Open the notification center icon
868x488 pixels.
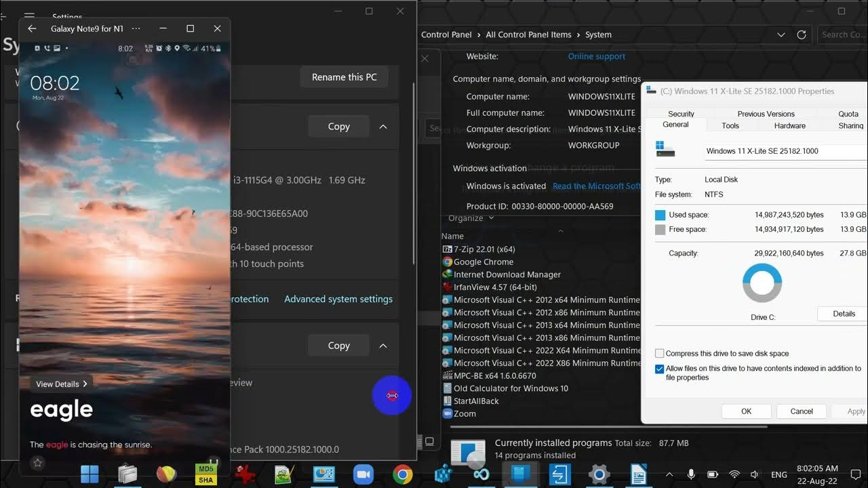point(856,474)
